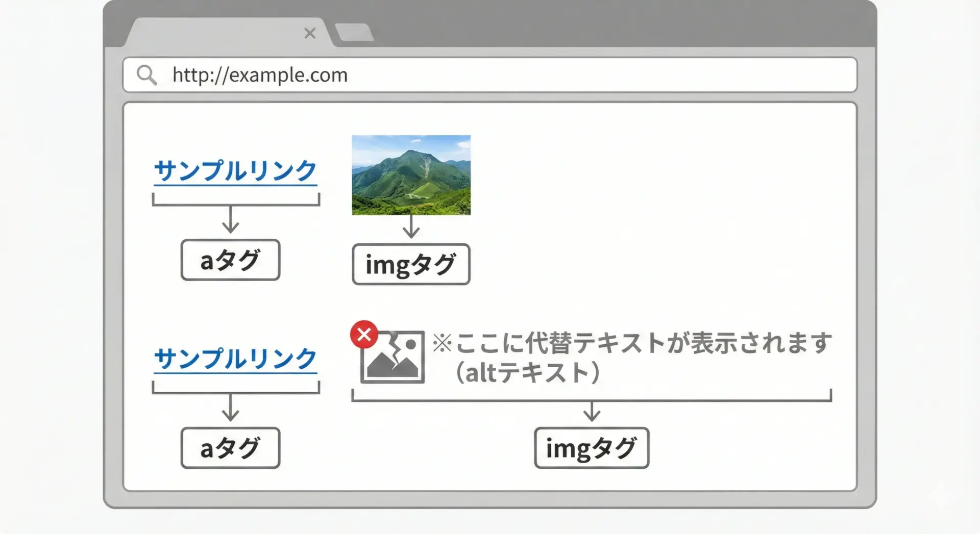Click the red X error badge

(364, 335)
